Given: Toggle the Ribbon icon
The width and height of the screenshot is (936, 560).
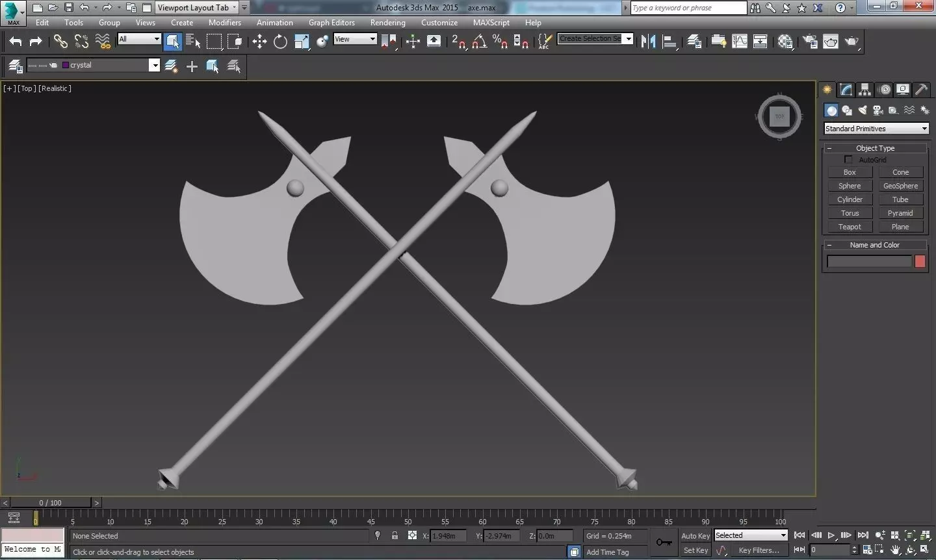Looking at the screenshot, I should (x=718, y=42).
